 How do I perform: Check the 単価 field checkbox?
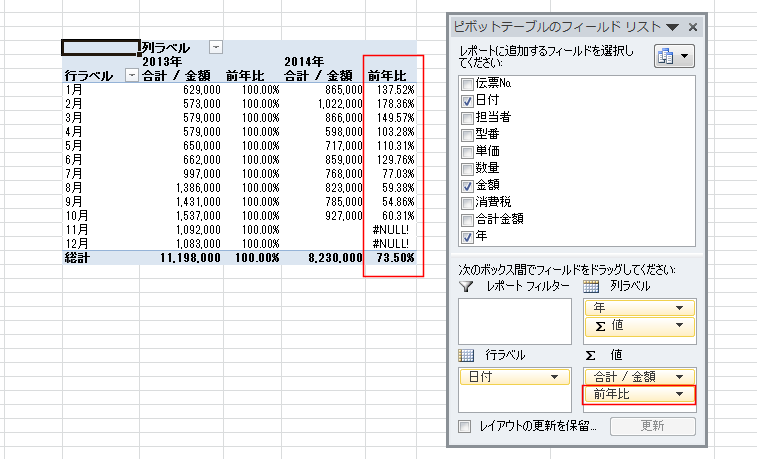(x=467, y=152)
